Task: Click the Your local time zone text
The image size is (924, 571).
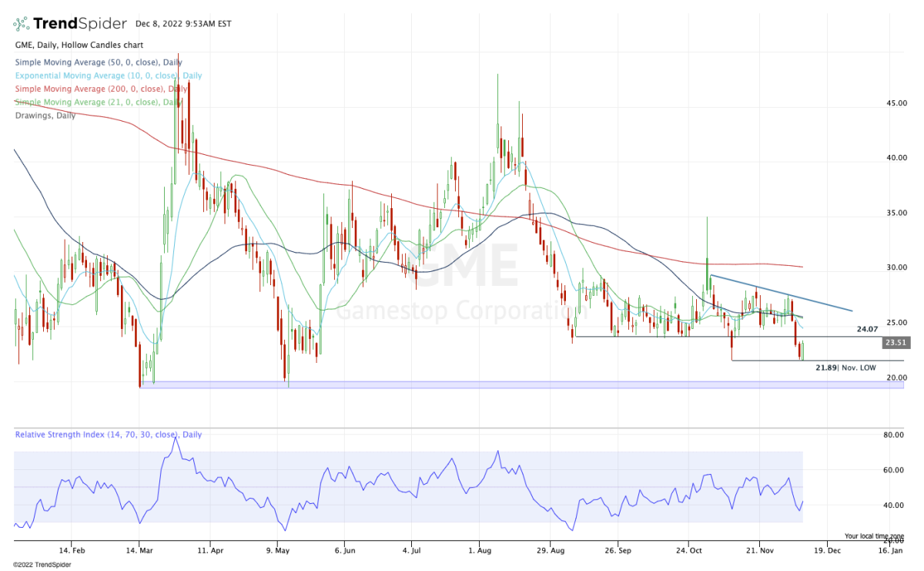Action: coord(874,536)
